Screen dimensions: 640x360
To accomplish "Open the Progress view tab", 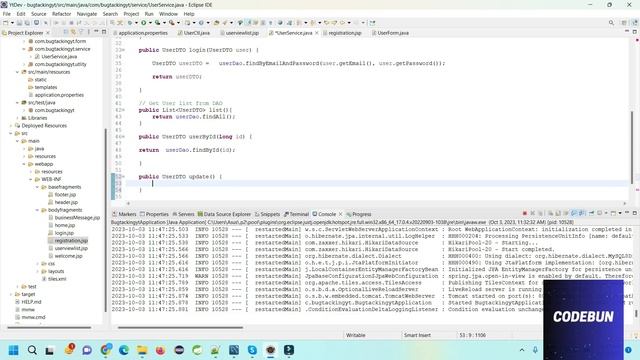I will pos(358,214).
